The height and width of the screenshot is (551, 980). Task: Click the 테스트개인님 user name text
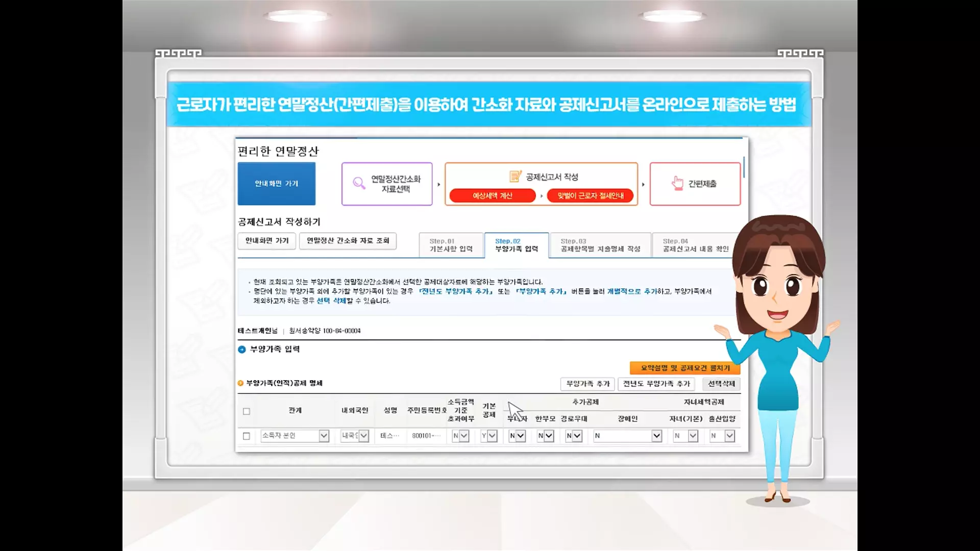pos(257,331)
